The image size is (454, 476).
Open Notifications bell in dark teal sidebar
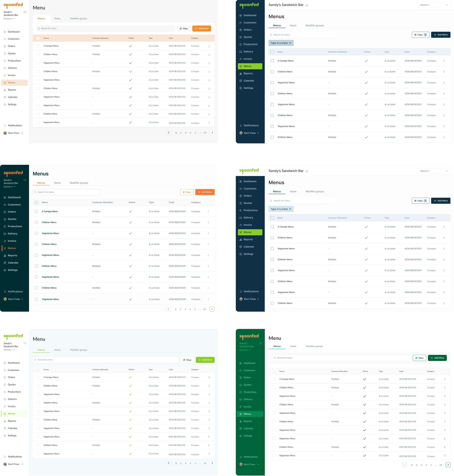tap(5, 292)
